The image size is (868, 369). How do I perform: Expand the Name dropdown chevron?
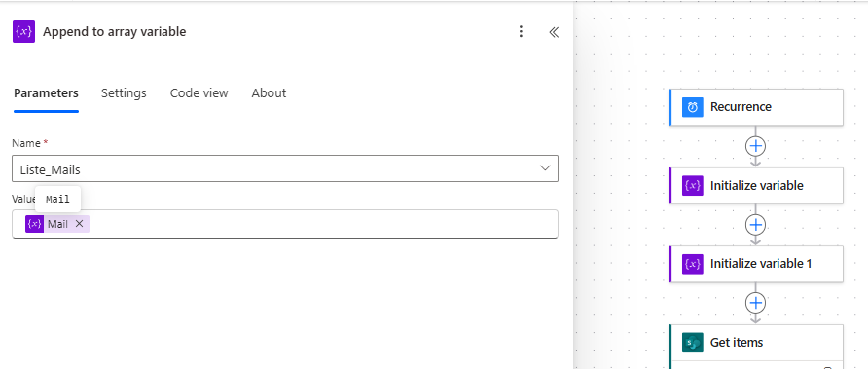pos(545,168)
